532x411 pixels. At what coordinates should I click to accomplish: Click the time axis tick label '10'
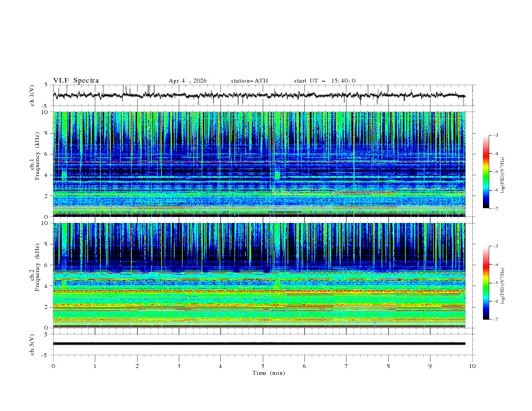[x=472, y=366]
